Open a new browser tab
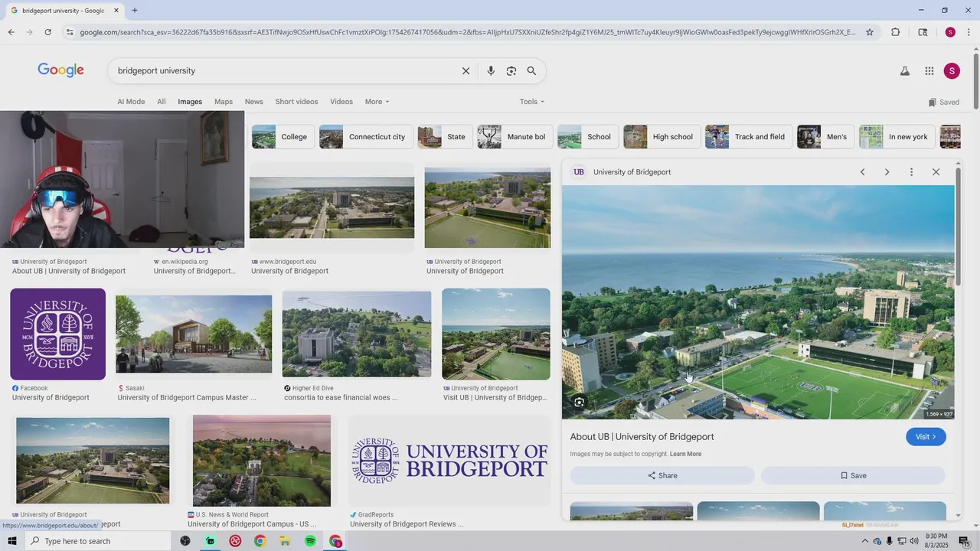The height and width of the screenshot is (551, 980). coord(135,11)
